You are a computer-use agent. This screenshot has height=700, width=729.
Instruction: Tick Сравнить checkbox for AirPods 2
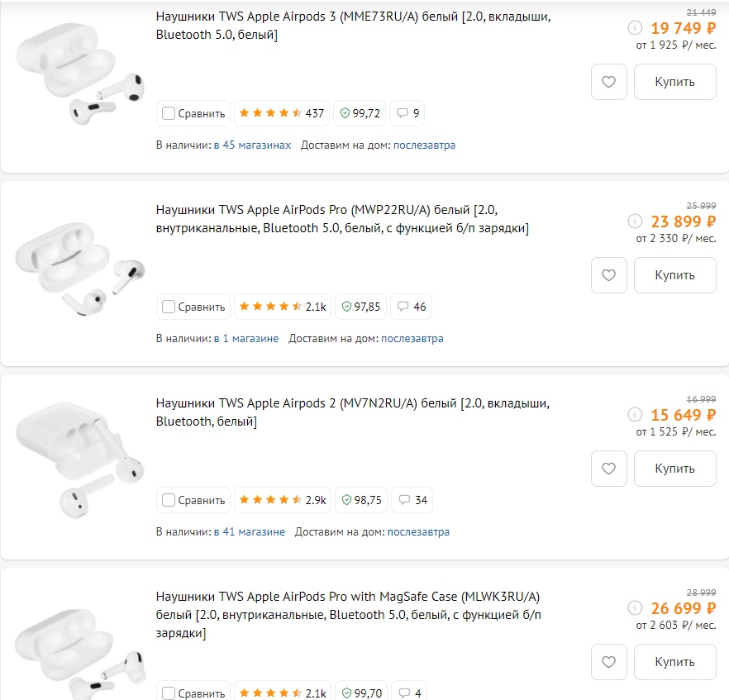tap(169, 500)
